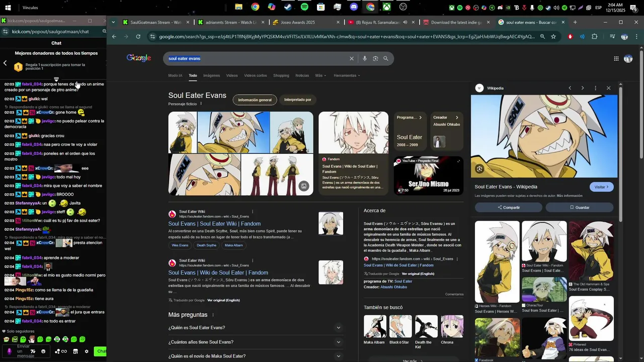
Task: Select the Información general chip
Action: (255, 100)
